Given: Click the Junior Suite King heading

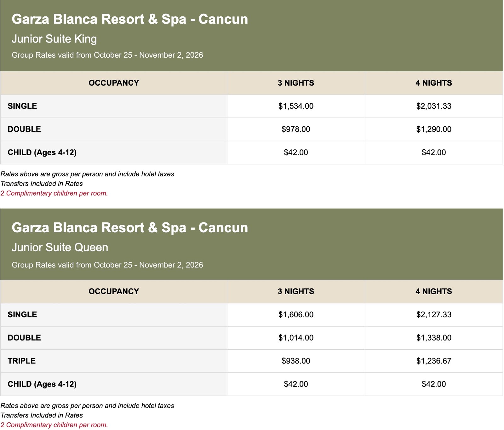Looking at the screenshot, I should pyautogui.click(x=54, y=39).
